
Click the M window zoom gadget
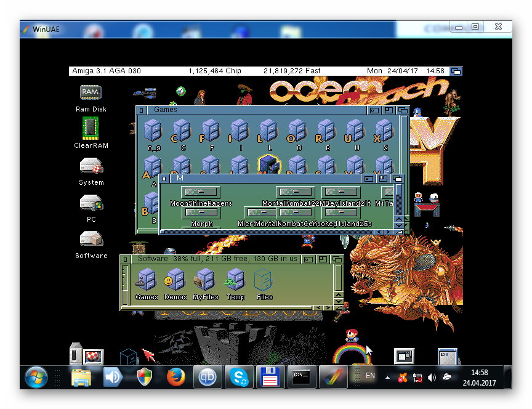(383, 179)
